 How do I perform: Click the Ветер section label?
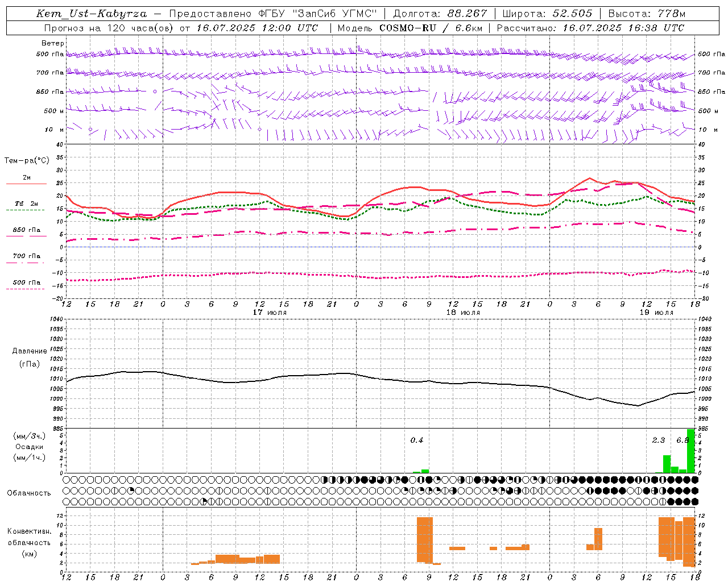coord(53,43)
